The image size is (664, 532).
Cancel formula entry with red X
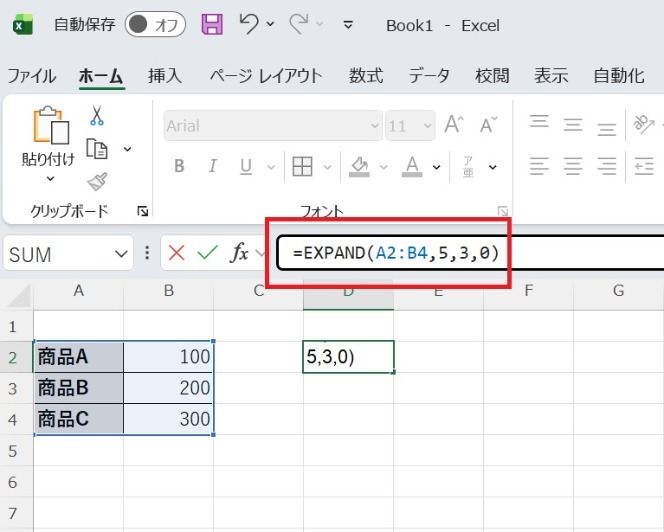176,253
